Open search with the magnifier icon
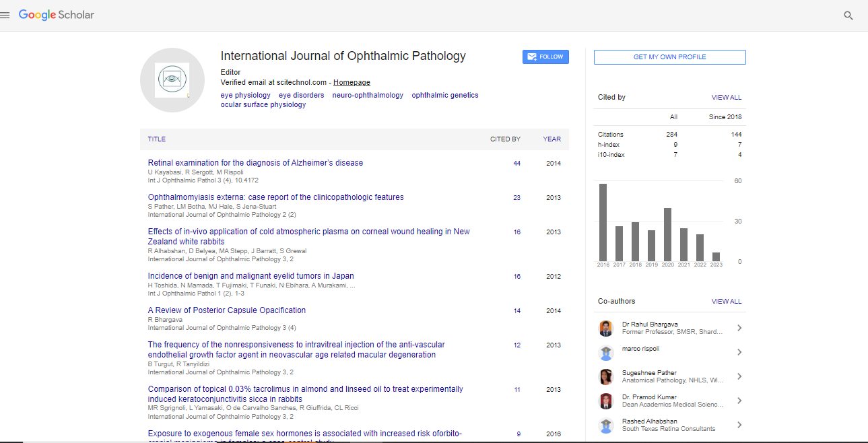The height and width of the screenshot is (443, 868). point(848,15)
